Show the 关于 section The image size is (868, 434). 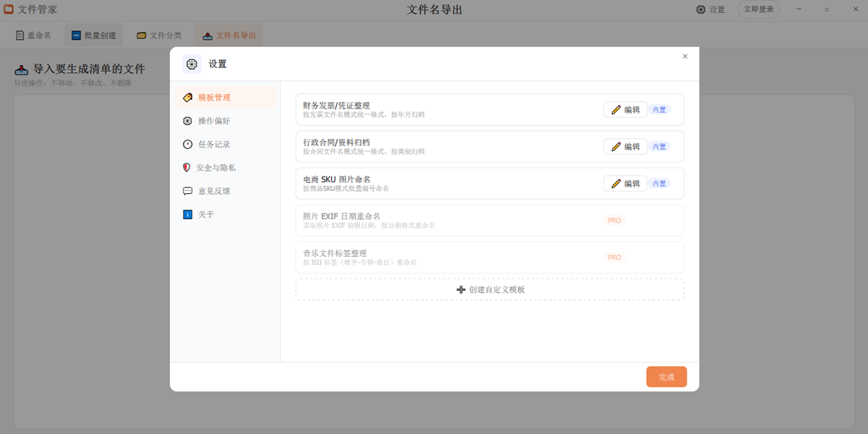point(225,214)
